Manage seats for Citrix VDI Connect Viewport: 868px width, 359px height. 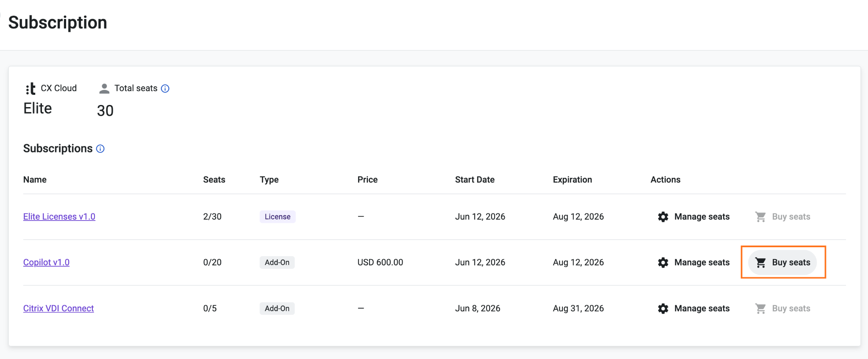pyautogui.click(x=694, y=309)
